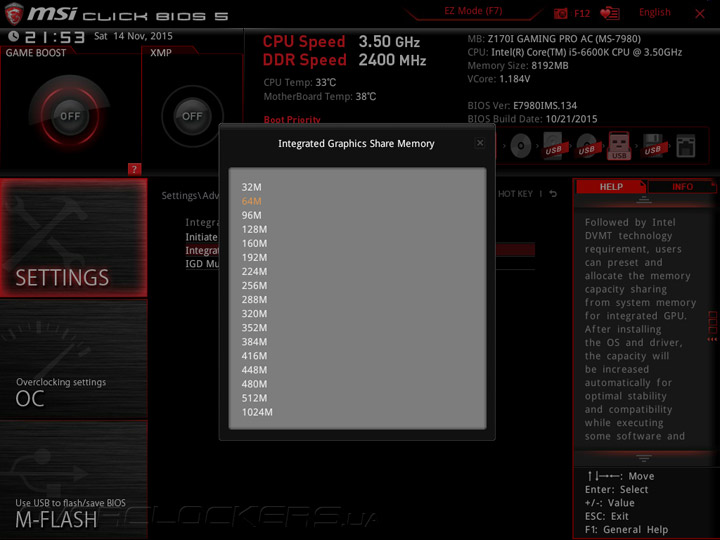Open the M-FLASH section

[73, 479]
